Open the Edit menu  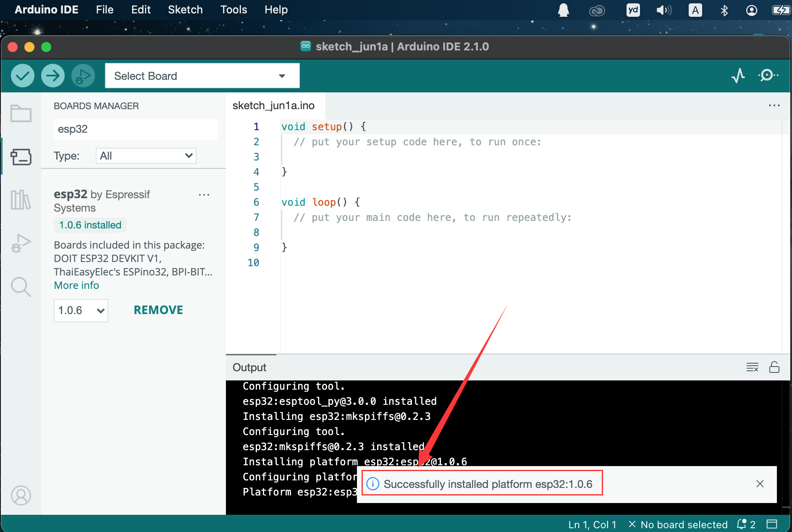click(x=141, y=10)
